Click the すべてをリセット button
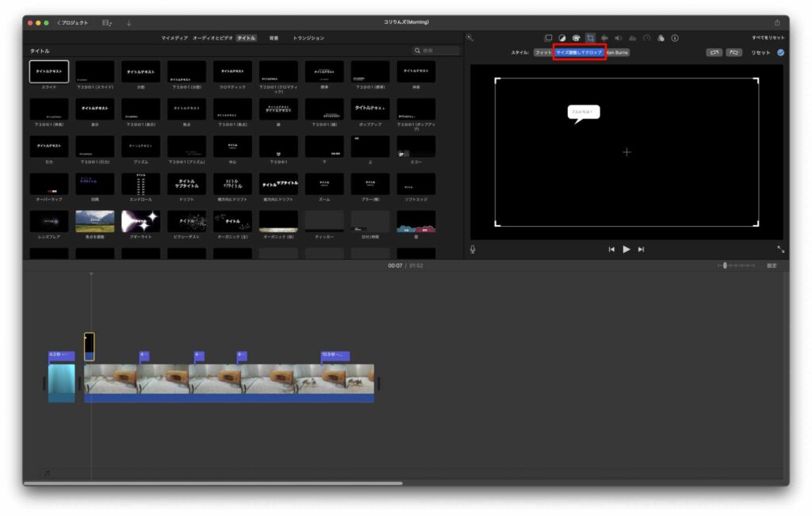The image size is (812, 516). (768, 37)
